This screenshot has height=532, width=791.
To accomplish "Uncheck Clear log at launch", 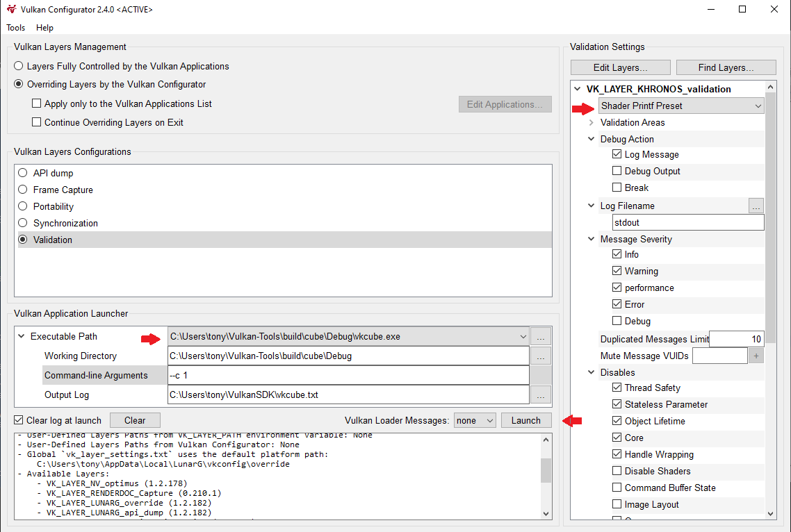I will pyautogui.click(x=18, y=420).
